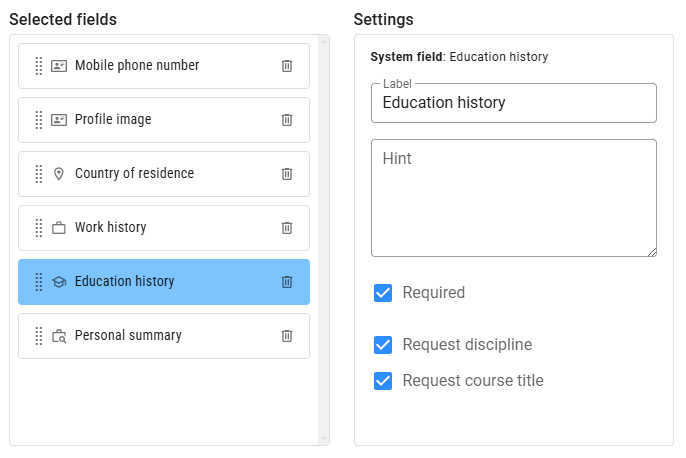Click drag handle beside Work history
The width and height of the screenshot is (686, 458).
point(39,228)
